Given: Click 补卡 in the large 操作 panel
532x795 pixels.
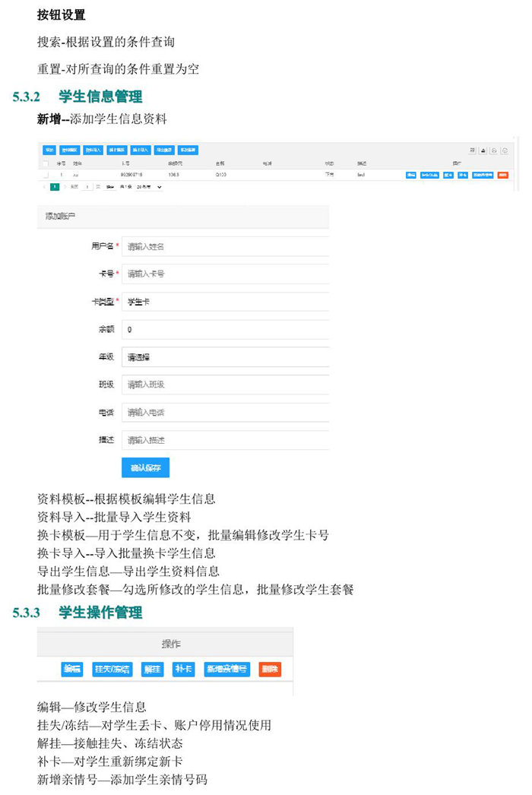Looking at the screenshot, I should tap(184, 670).
